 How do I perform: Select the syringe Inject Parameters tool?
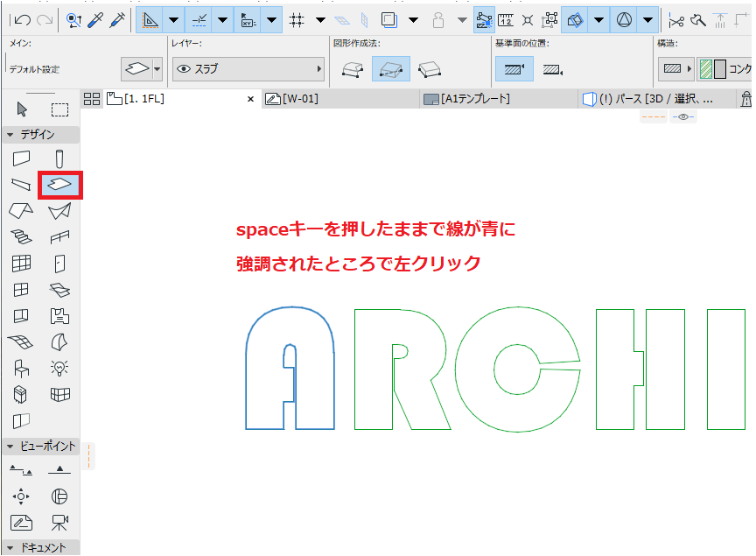[117, 20]
